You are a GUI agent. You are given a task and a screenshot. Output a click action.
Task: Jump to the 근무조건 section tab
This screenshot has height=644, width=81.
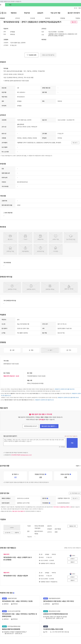(x=17, y=18)
